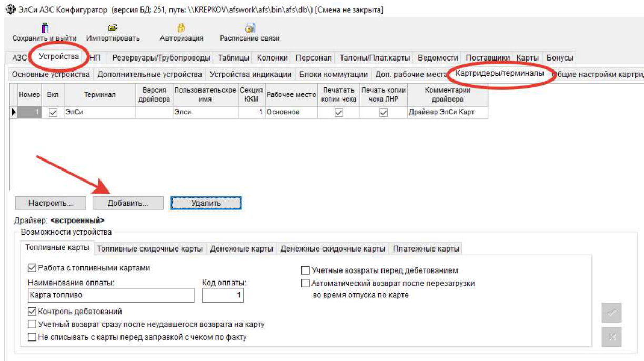Open the Резервуары/Трубопроводы tab
Screen dimensions: 644x361
[161, 57]
